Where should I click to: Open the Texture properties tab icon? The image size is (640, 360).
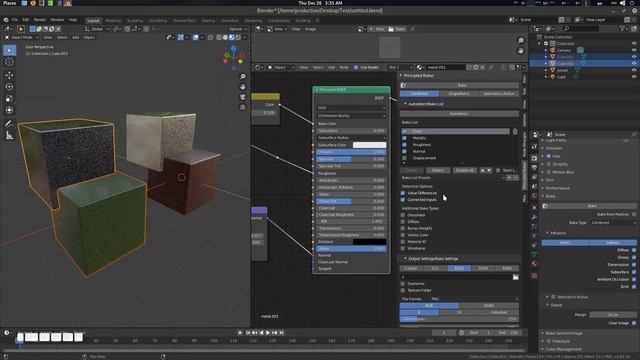tap(534, 276)
